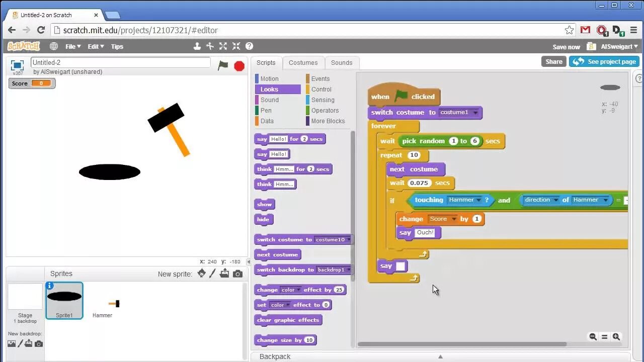Image resolution: width=644 pixels, height=362 pixels.
Task: Click the upload sprite from file icon
Action: tap(225, 274)
